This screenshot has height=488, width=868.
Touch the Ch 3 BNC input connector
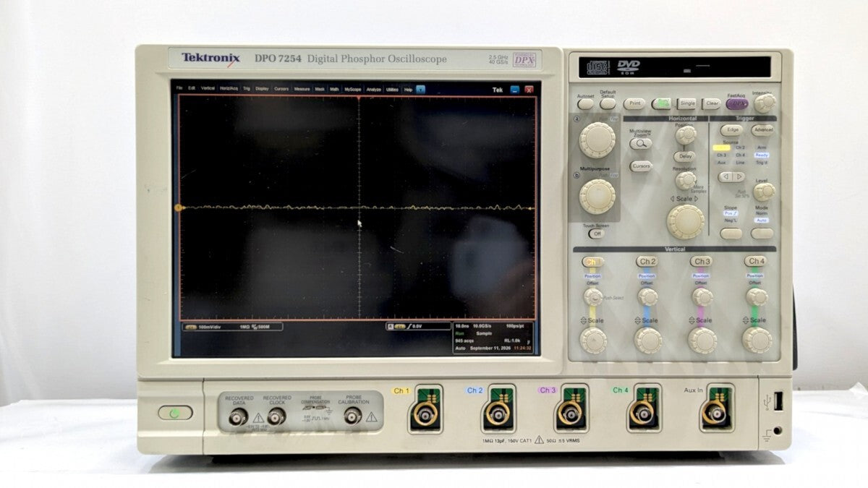[x=570, y=414]
